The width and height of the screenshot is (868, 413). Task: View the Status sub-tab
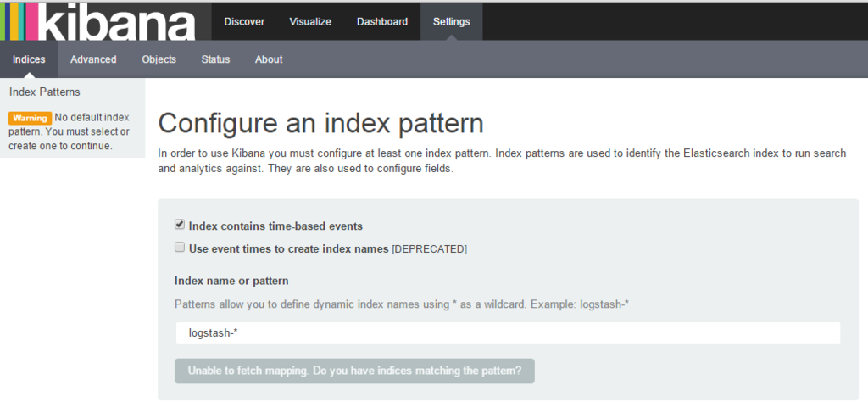tap(215, 59)
